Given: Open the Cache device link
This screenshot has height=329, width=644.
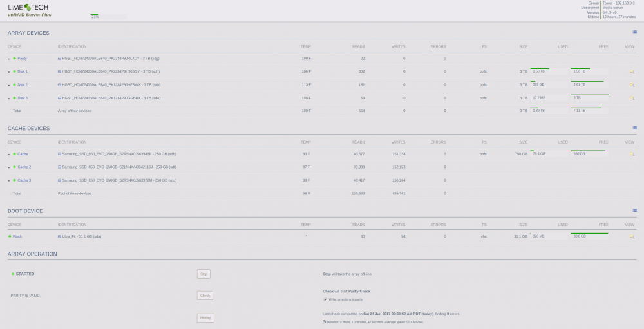Looking at the screenshot, I should 23,154.
